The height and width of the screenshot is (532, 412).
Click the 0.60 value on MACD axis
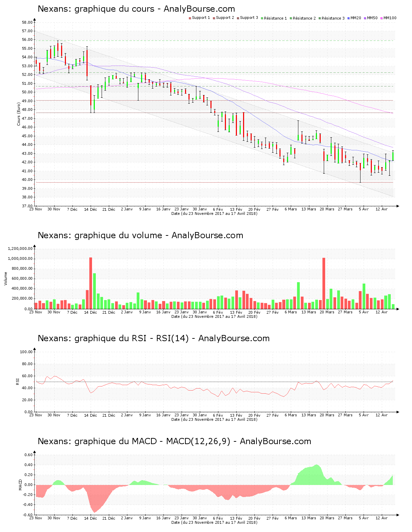click(29, 455)
